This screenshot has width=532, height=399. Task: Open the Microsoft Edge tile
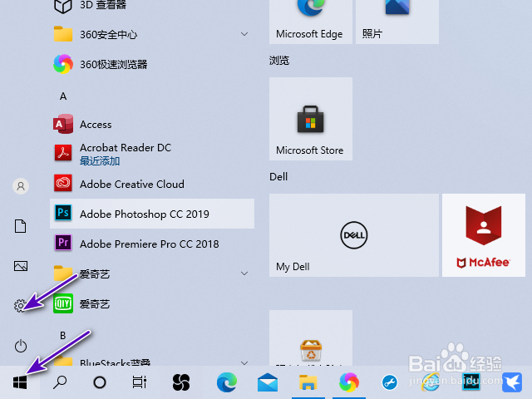point(311,21)
